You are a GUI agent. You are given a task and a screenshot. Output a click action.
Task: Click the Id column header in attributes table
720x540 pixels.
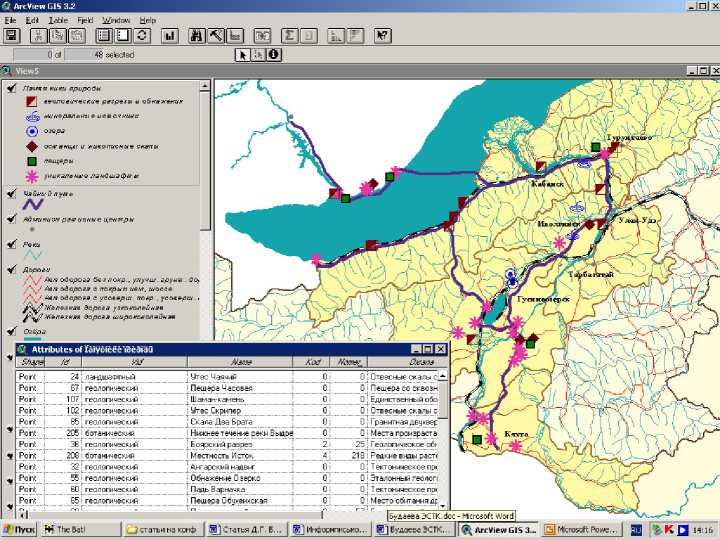(x=65, y=362)
